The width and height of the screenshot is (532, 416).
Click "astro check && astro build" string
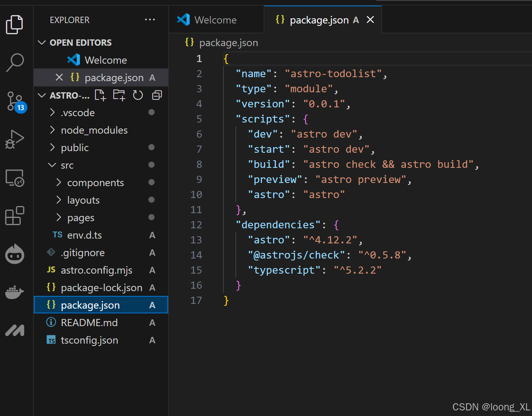pyautogui.click(x=388, y=164)
